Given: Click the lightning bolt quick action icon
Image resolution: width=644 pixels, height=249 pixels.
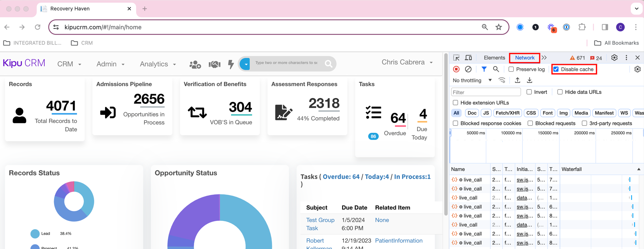Looking at the screenshot, I should pos(231,64).
